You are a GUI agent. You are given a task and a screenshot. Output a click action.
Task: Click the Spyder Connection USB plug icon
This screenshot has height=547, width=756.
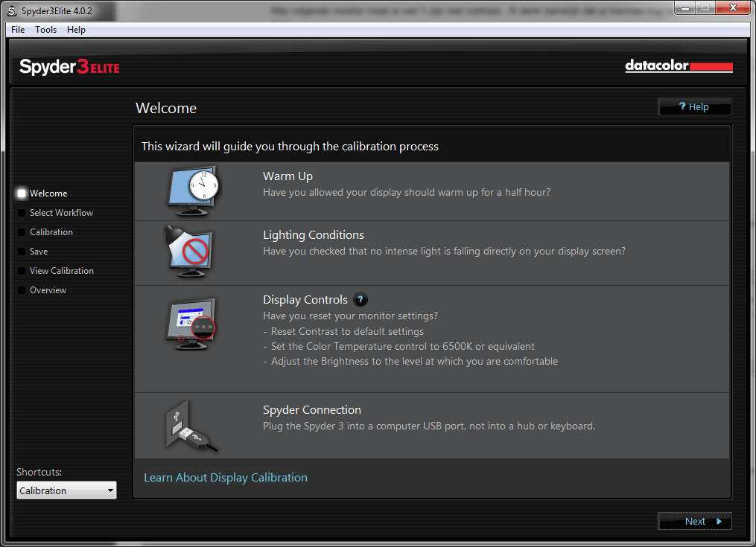(191, 426)
